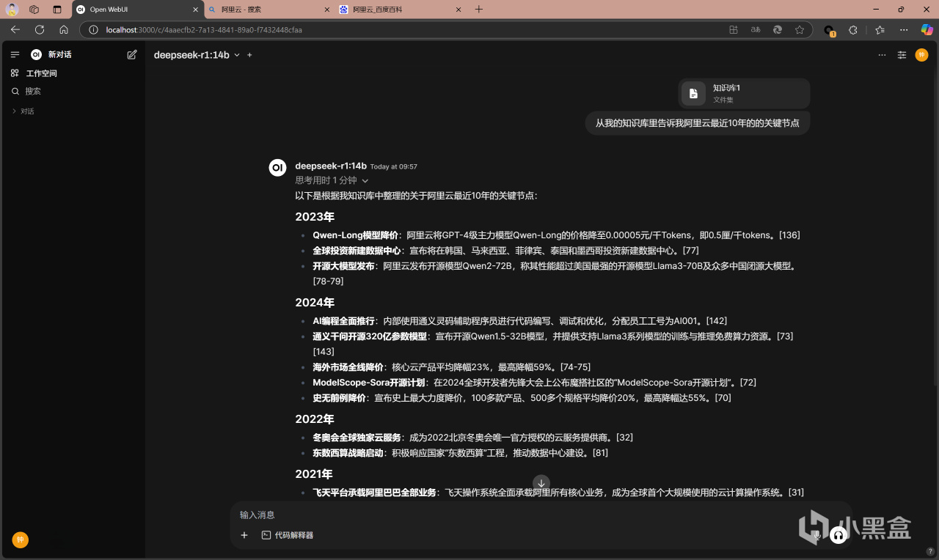
Task: Open citation [81] for 东数西算战略启动
Action: pyautogui.click(x=599, y=453)
